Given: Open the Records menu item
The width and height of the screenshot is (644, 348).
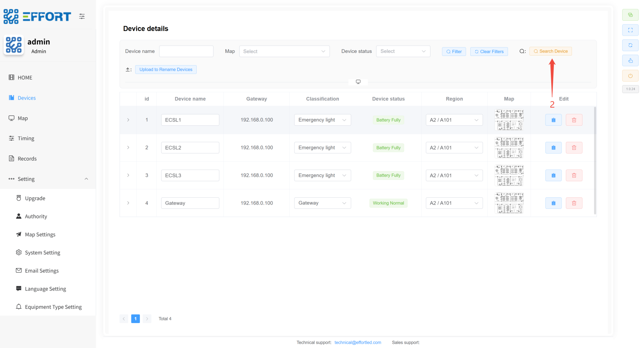Looking at the screenshot, I should [27, 159].
